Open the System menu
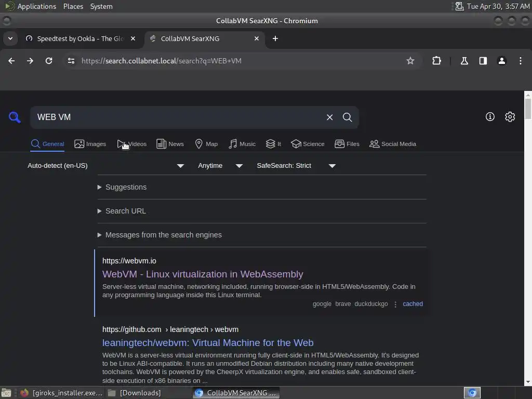The height and width of the screenshot is (399, 532). click(x=101, y=6)
